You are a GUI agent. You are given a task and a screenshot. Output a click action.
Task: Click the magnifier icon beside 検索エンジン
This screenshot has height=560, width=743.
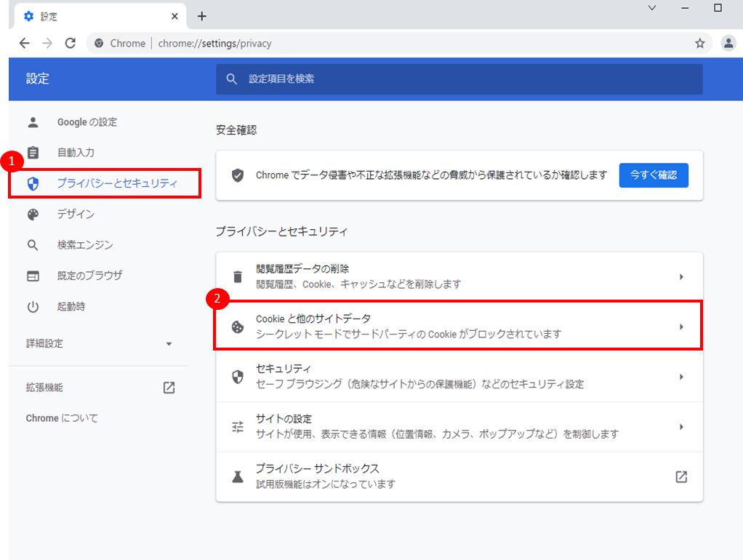33,245
